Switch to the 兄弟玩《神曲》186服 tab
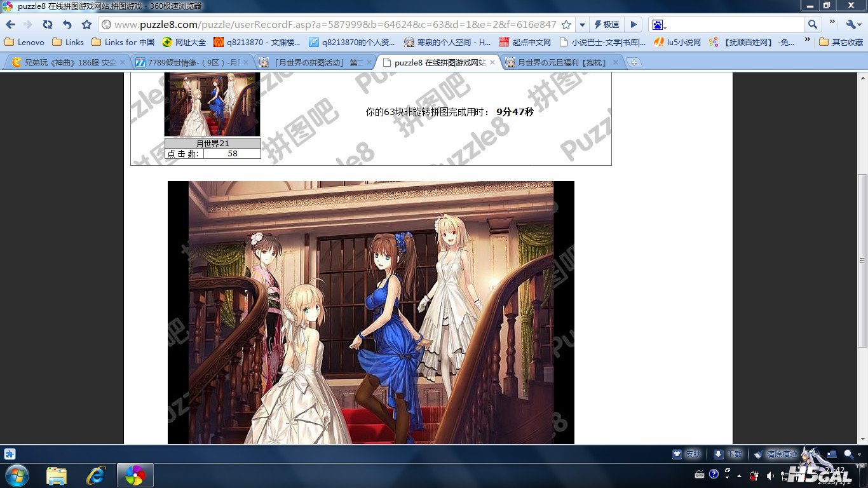Viewport: 868px width, 488px height. [64, 62]
